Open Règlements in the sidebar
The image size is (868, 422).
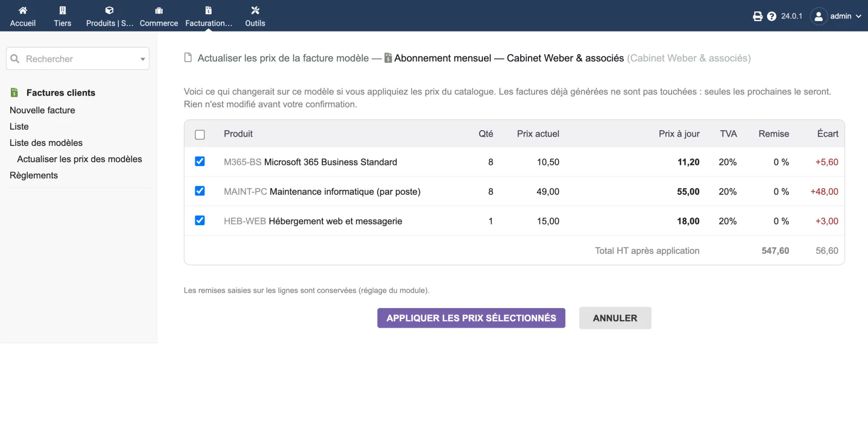(x=34, y=175)
